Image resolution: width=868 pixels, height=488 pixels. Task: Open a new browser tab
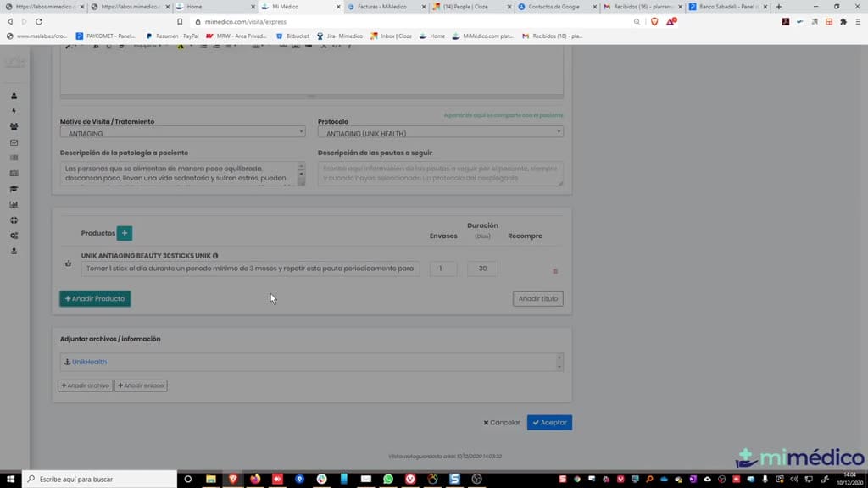779,7
